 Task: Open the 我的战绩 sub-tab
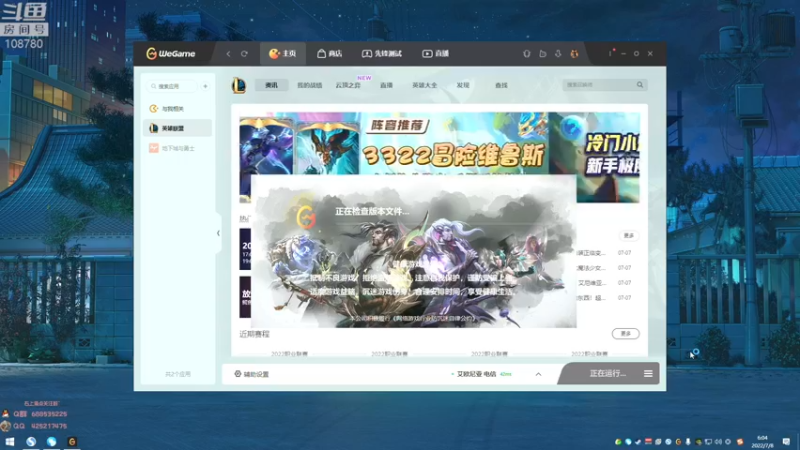click(310, 85)
